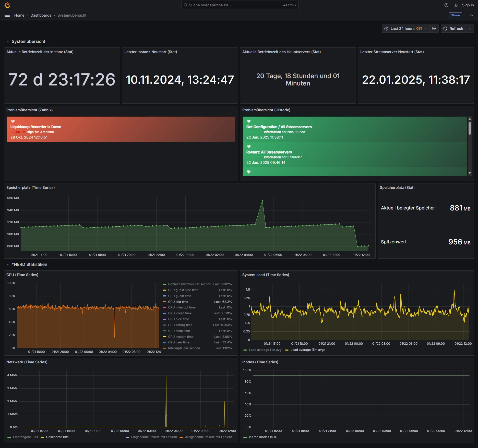Image resolution: width=478 pixels, height=448 pixels.
Task: Open System Load (Time Series) panel title
Action: pos(266,275)
